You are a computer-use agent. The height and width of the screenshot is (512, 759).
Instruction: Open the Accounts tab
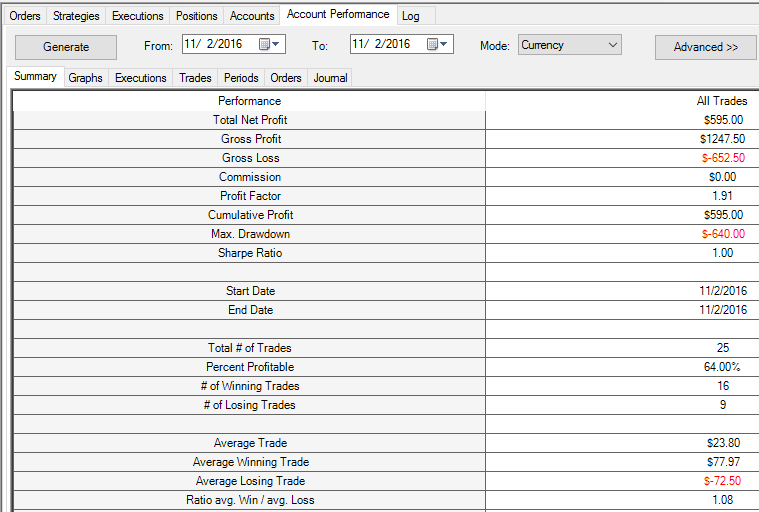tap(252, 16)
